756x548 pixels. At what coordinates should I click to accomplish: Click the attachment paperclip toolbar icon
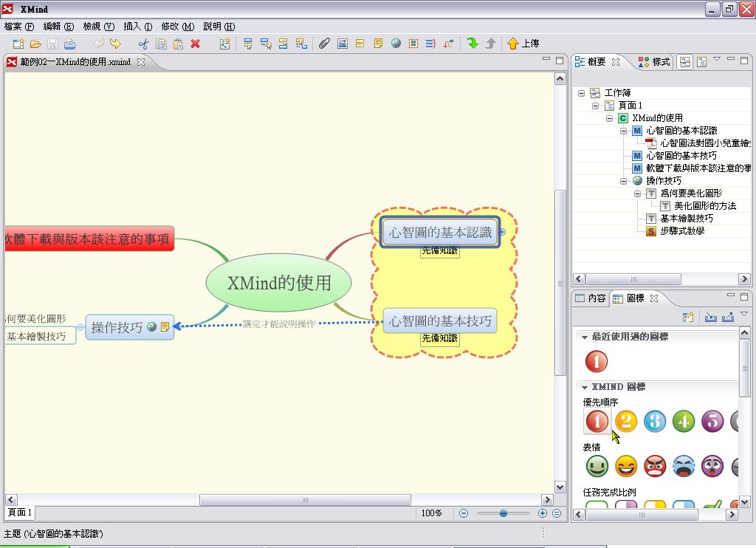pyautogui.click(x=324, y=44)
